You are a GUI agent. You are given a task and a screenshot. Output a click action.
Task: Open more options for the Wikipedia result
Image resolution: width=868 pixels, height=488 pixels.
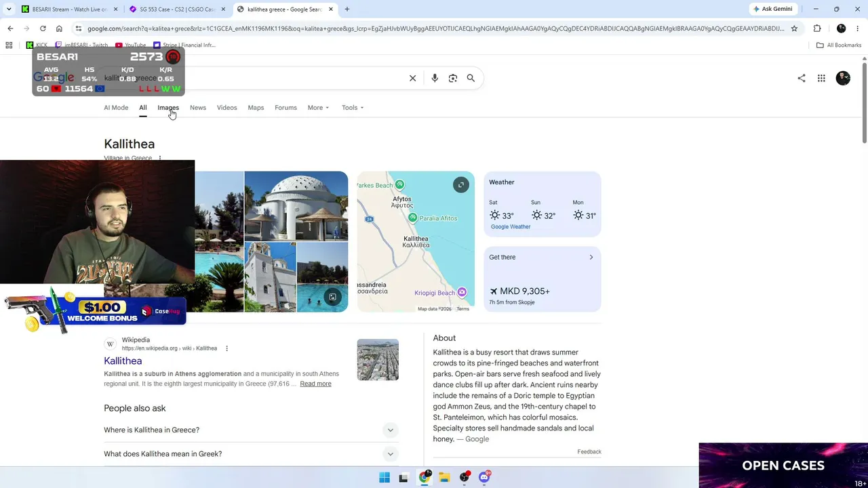tap(226, 348)
